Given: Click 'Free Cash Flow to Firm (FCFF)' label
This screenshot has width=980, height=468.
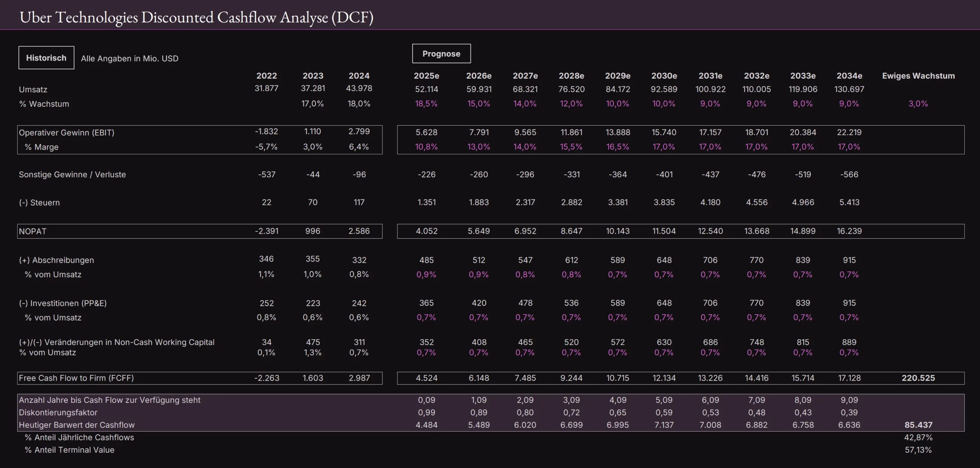Looking at the screenshot, I should pyautogui.click(x=76, y=378).
